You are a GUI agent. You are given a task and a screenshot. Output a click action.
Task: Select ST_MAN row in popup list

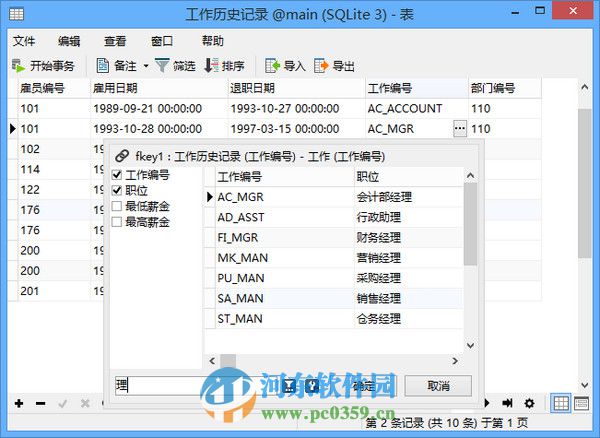click(x=334, y=319)
